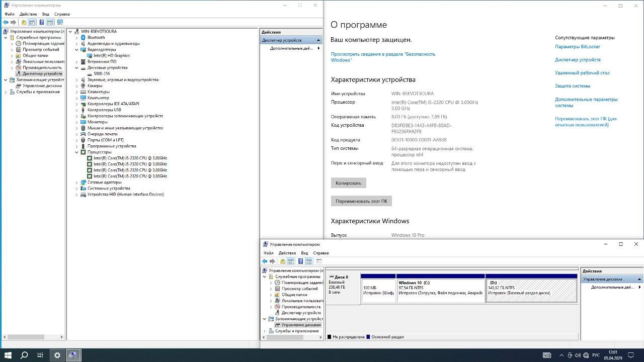Open taskbar search with the magnifier icon
Viewport: 644px width, 362px height.
point(24,355)
